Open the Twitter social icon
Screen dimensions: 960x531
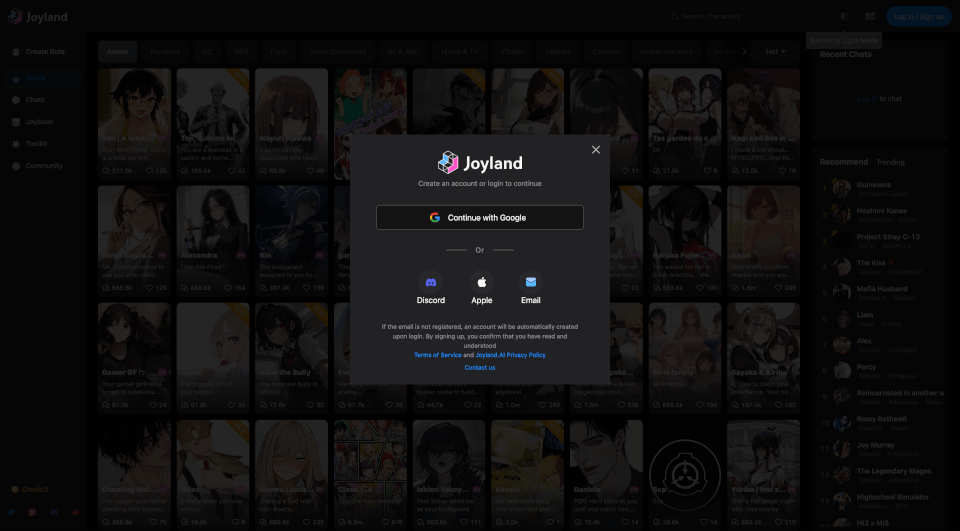pos(11,512)
